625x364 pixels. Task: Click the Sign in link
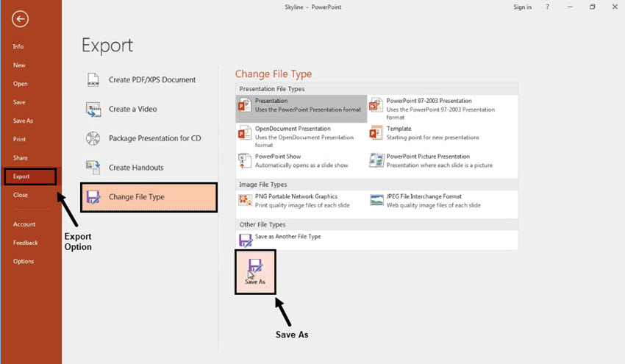click(522, 7)
